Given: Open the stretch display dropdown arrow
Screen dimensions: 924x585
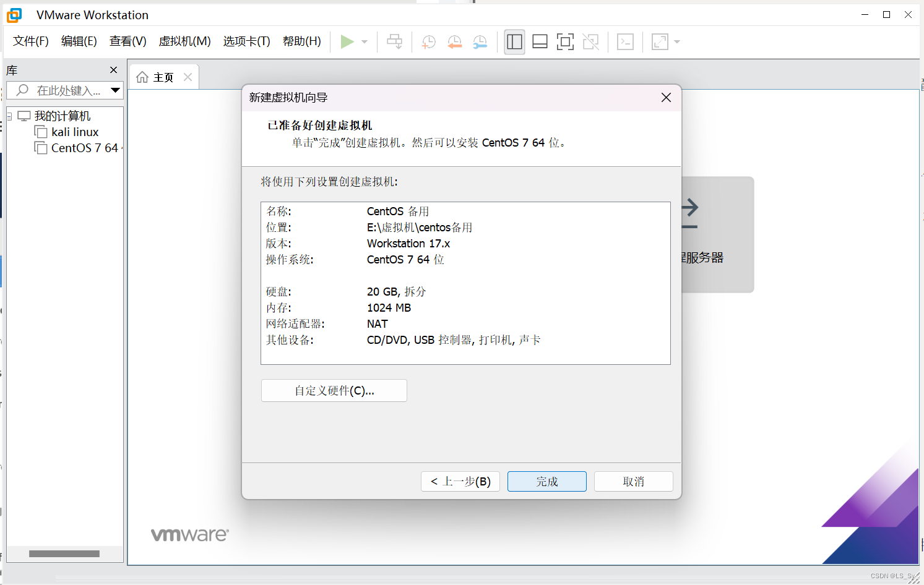Looking at the screenshot, I should tap(677, 41).
